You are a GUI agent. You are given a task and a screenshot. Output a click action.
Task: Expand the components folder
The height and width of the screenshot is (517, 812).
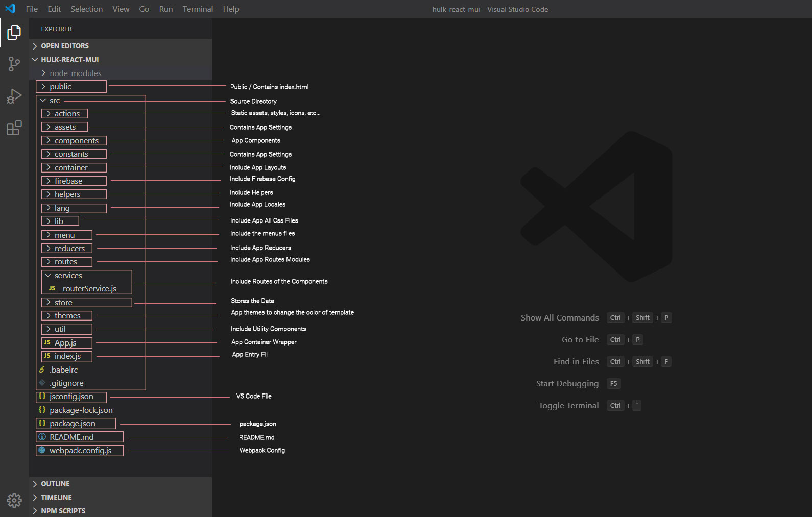click(x=76, y=141)
